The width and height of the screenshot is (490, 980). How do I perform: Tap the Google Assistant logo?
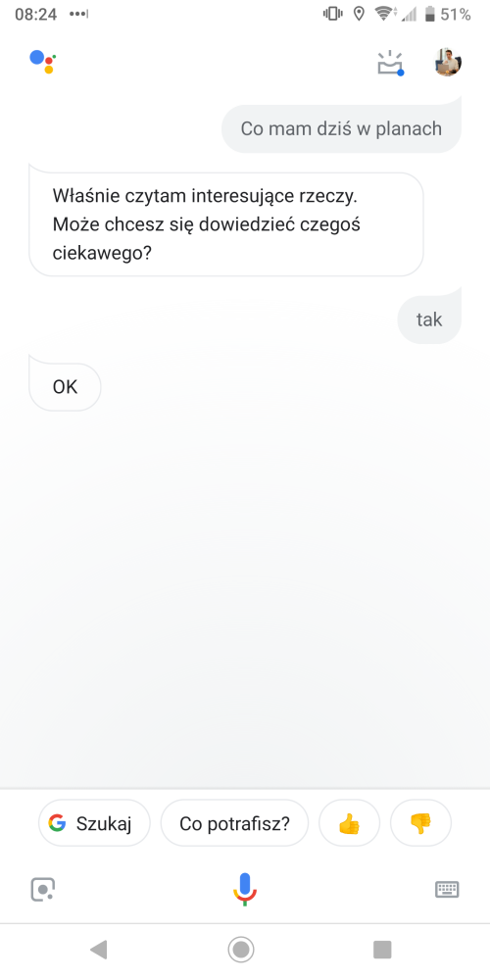tap(43, 61)
